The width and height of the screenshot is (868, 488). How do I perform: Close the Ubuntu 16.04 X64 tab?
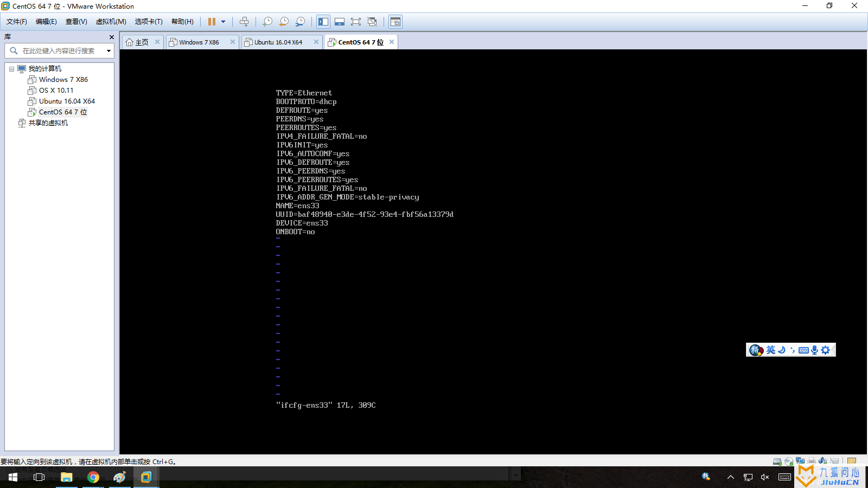(x=316, y=42)
